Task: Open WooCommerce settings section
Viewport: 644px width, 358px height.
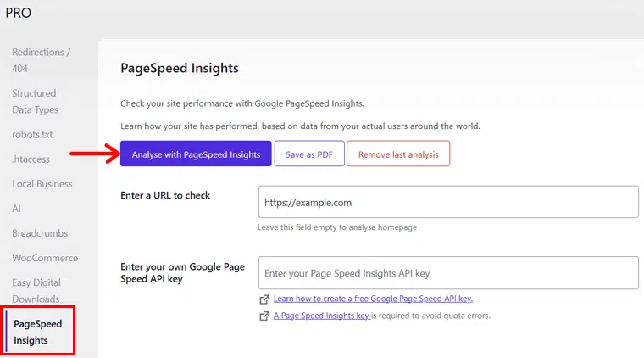Action: [45, 258]
